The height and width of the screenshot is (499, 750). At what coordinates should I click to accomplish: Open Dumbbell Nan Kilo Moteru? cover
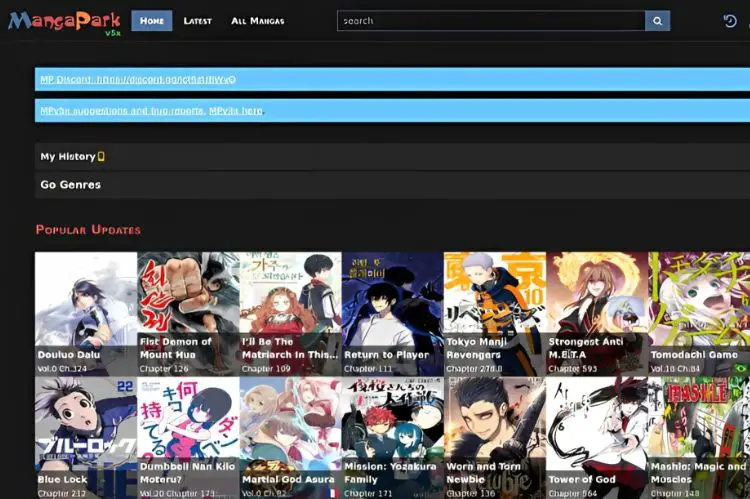[x=188, y=438]
